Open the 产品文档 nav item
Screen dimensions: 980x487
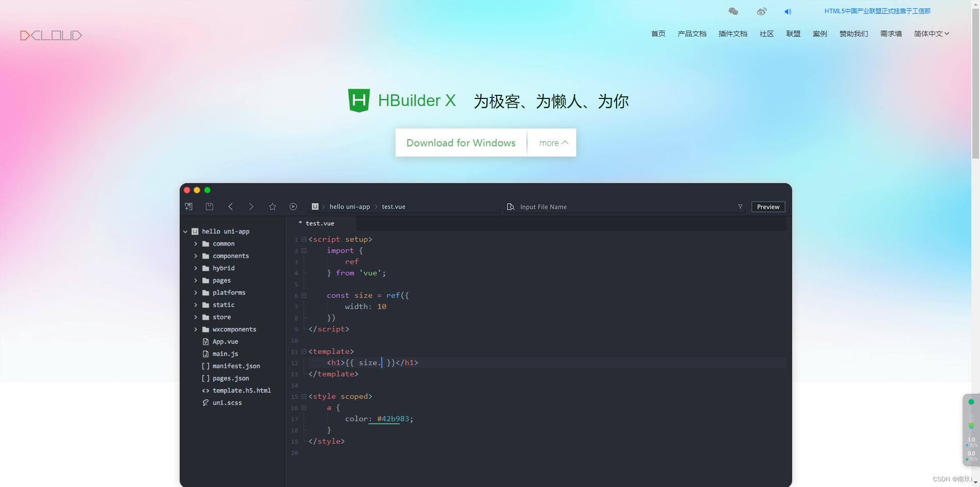[x=692, y=34]
